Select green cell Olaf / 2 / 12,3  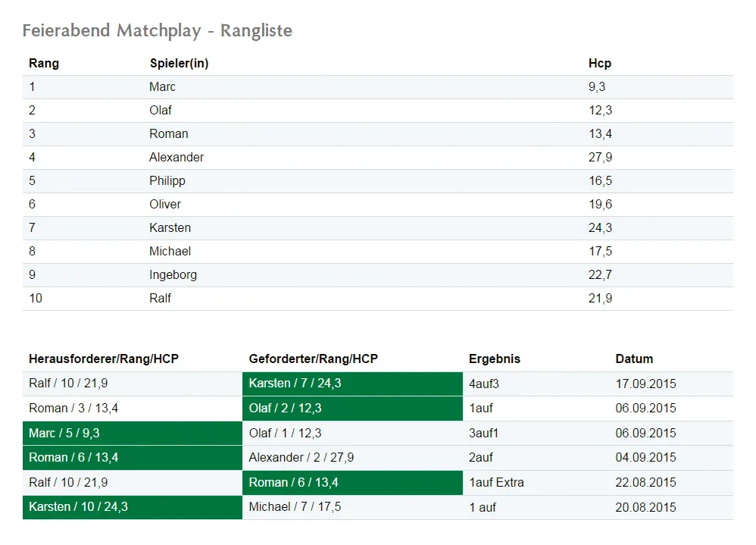(352, 409)
